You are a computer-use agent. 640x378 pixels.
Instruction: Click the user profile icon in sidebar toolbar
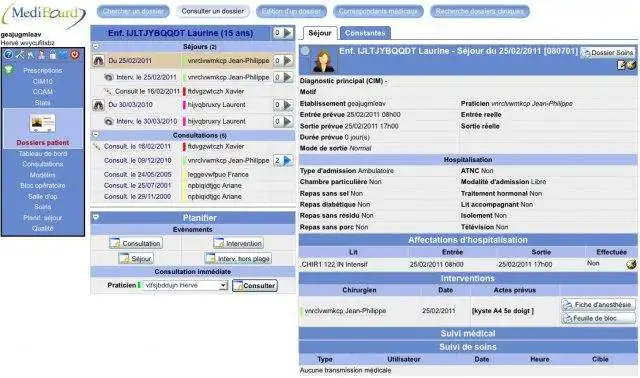coord(41,55)
